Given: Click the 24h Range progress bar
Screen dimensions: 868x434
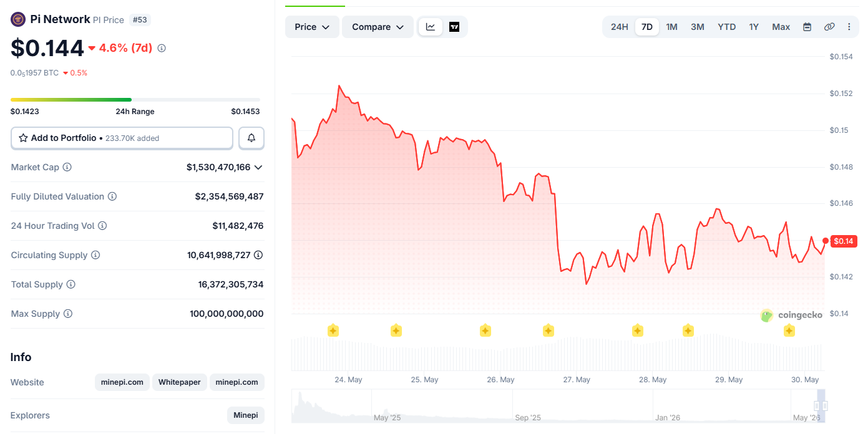Looking at the screenshot, I should pyautogui.click(x=135, y=100).
